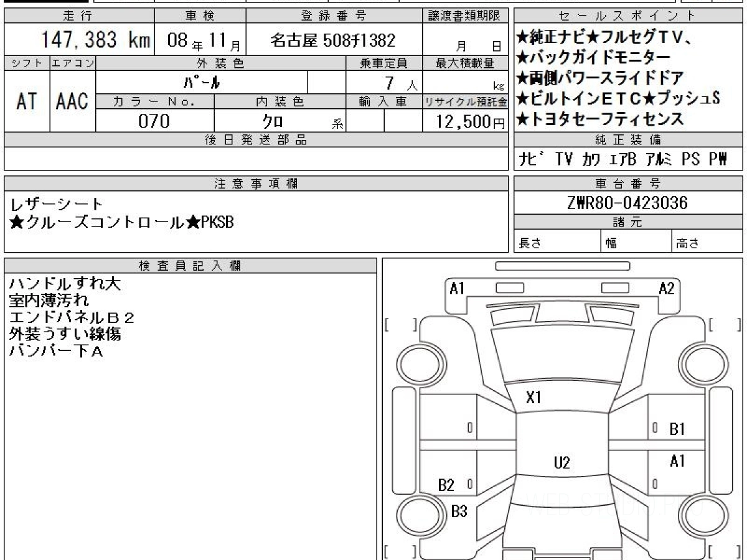This screenshot has height=560, width=747.
Task: Click the 幅 dimension cell
Action: [636, 241]
